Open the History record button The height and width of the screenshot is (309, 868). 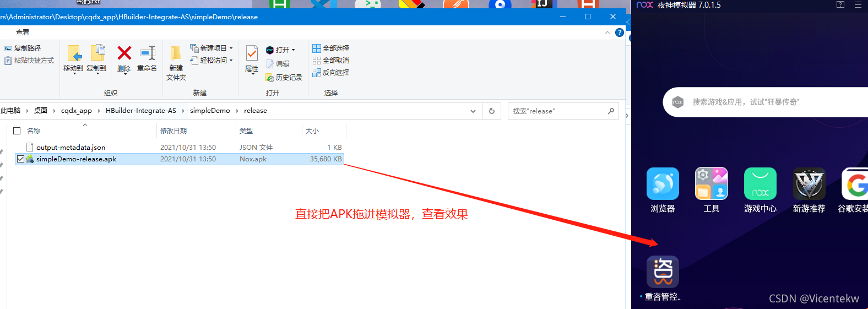pos(284,78)
